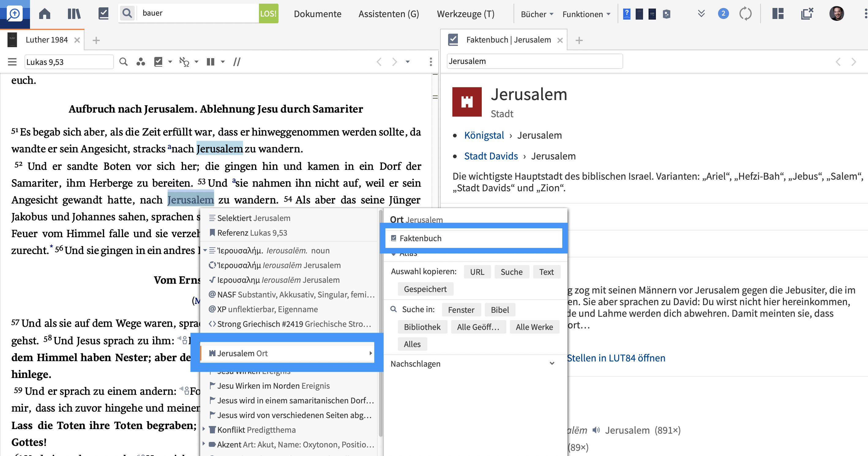The height and width of the screenshot is (456, 868).
Task: Click the Factbook Jerusalem search field
Action: tap(534, 61)
